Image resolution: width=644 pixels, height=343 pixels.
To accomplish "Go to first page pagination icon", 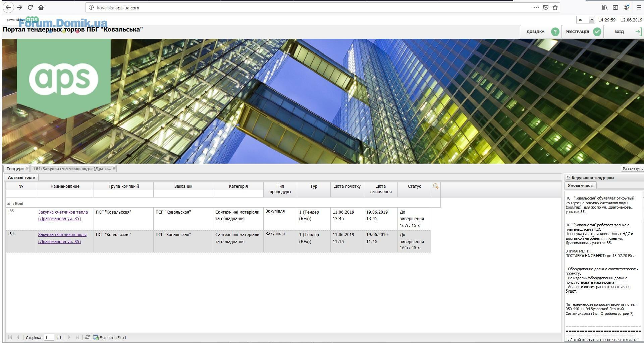I will (10, 338).
